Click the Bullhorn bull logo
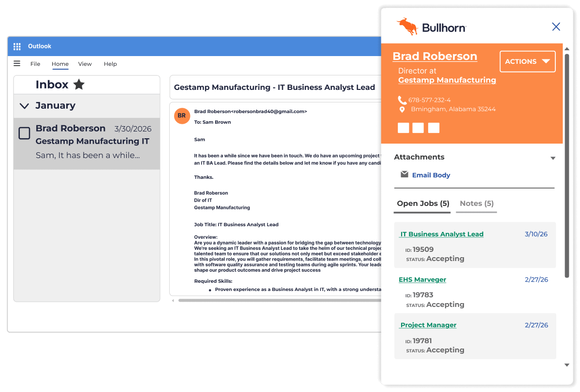Screen dimensions: 580x392 point(407,26)
